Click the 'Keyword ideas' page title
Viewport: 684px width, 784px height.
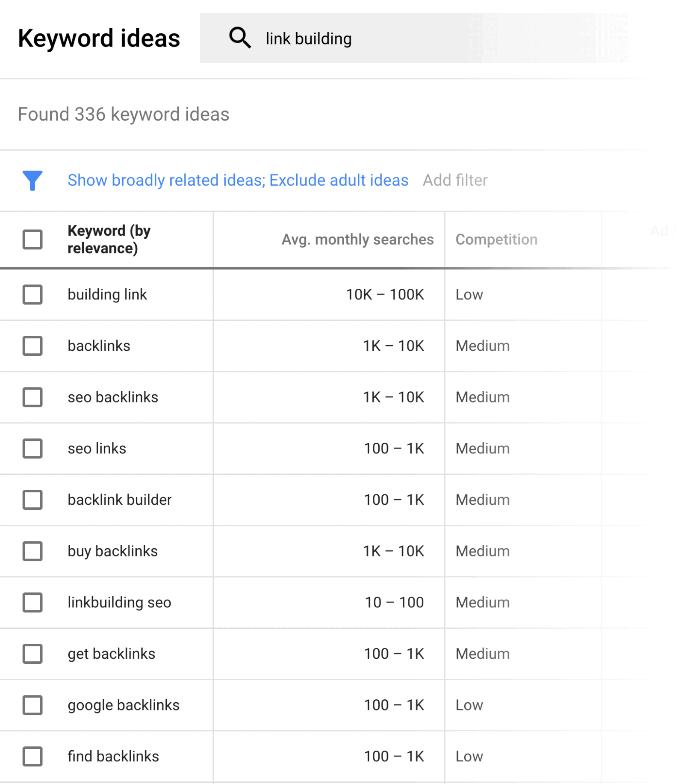pyautogui.click(x=99, y=38)
